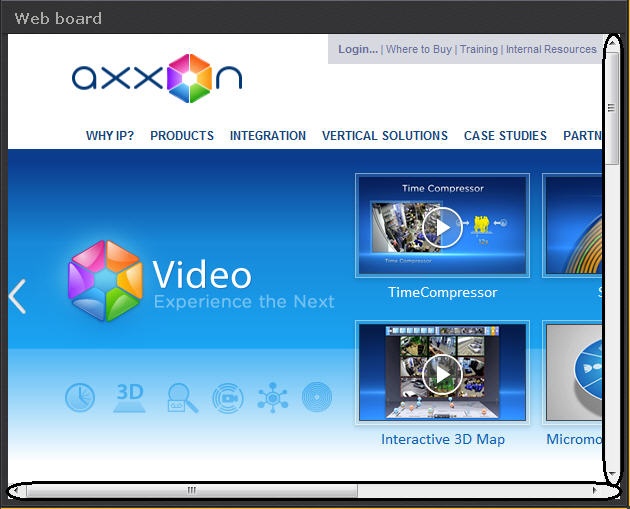
Task: Open the partially visible Micromo thumbnail
Action: [x=572, y=373]
